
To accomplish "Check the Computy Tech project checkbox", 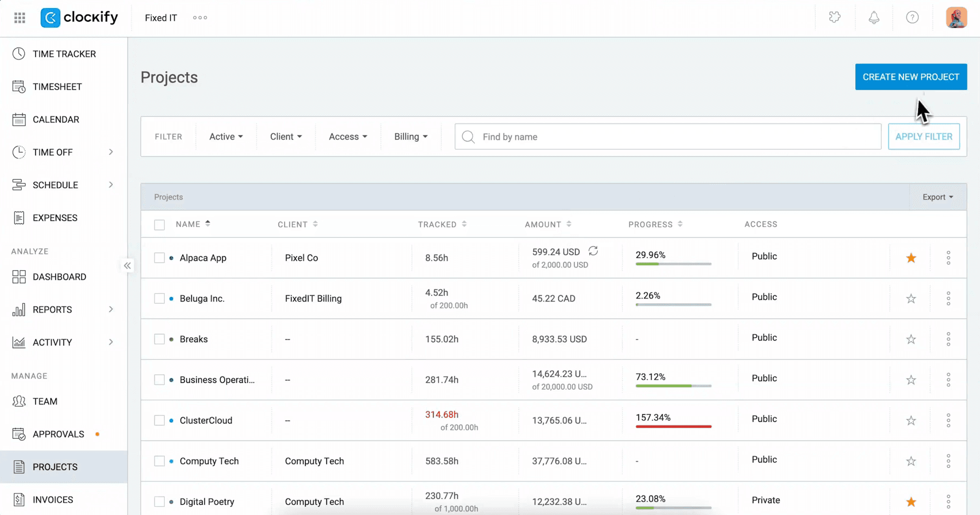I will tap(159, 461).
